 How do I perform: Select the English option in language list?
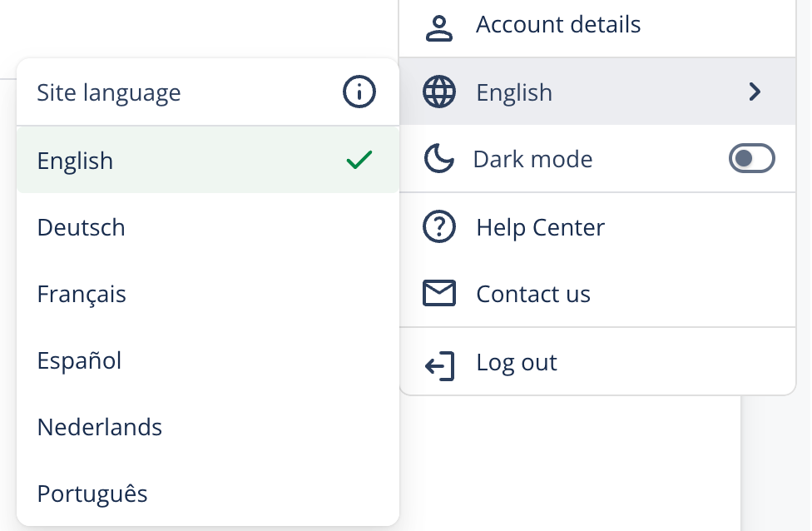(x=76, y=161)
